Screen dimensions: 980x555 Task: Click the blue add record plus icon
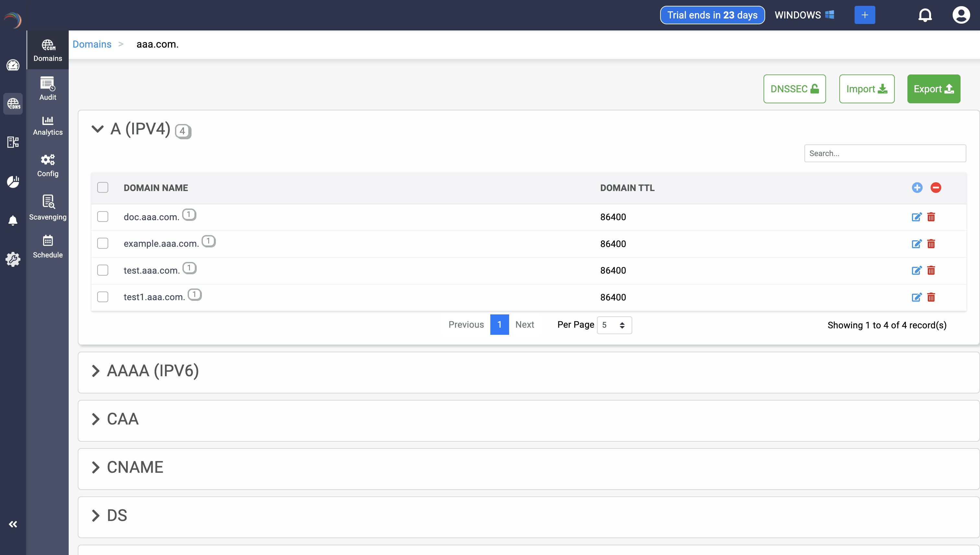pyautogui.click(x=917, y=187)
